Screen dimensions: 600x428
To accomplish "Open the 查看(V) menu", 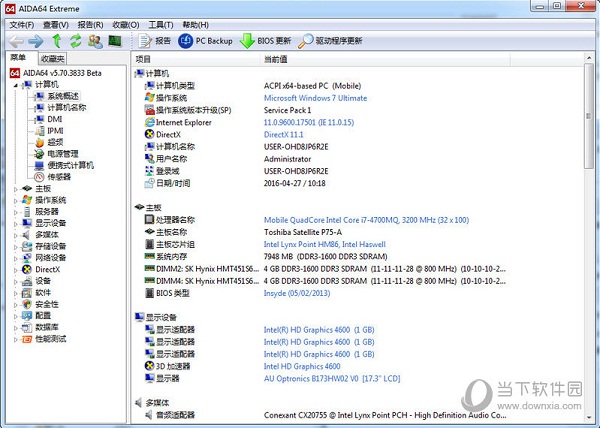I will 56,25.
